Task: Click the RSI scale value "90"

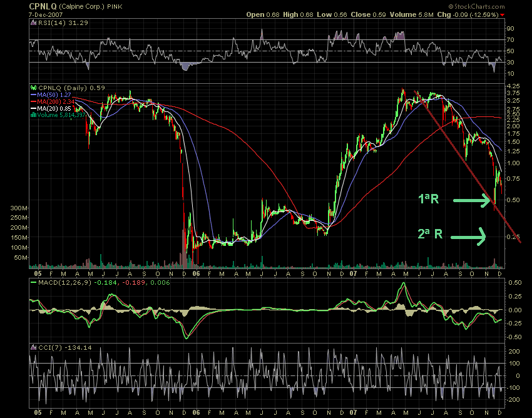Action: 510,29
